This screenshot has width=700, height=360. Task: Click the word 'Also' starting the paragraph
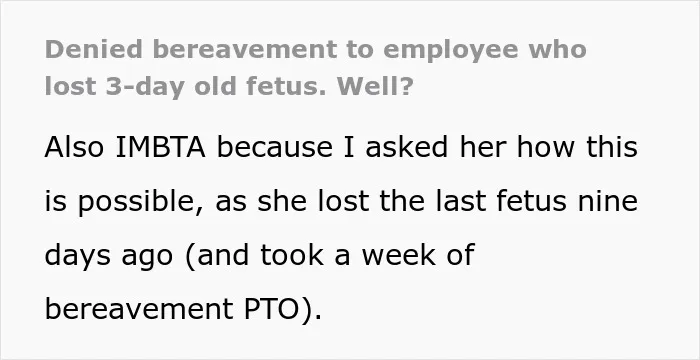point(74,147)
